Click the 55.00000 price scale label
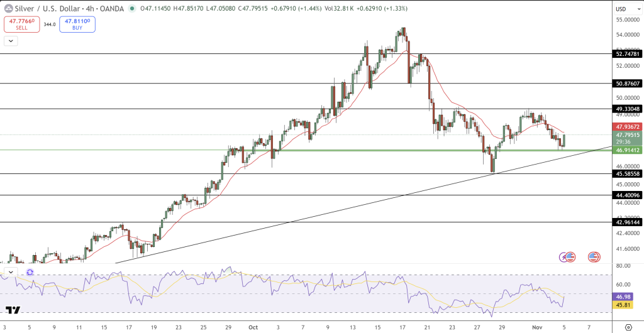Viewport: 644px width, 333px height. [627, 19]
